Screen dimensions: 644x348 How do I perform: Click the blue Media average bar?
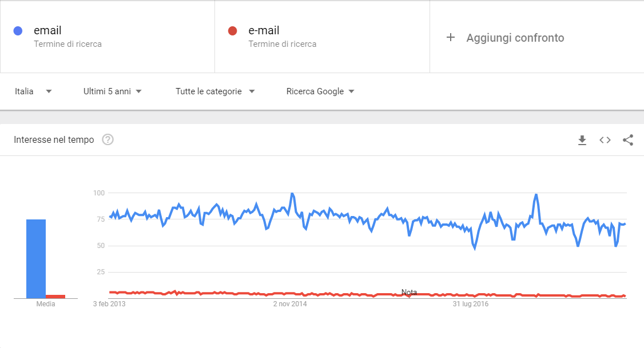[x=36, y=259]
